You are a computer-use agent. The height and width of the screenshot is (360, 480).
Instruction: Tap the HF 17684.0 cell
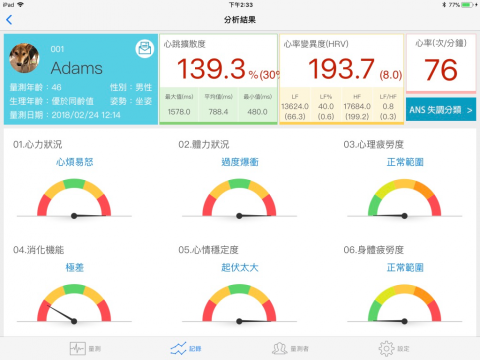coord(357,106)
